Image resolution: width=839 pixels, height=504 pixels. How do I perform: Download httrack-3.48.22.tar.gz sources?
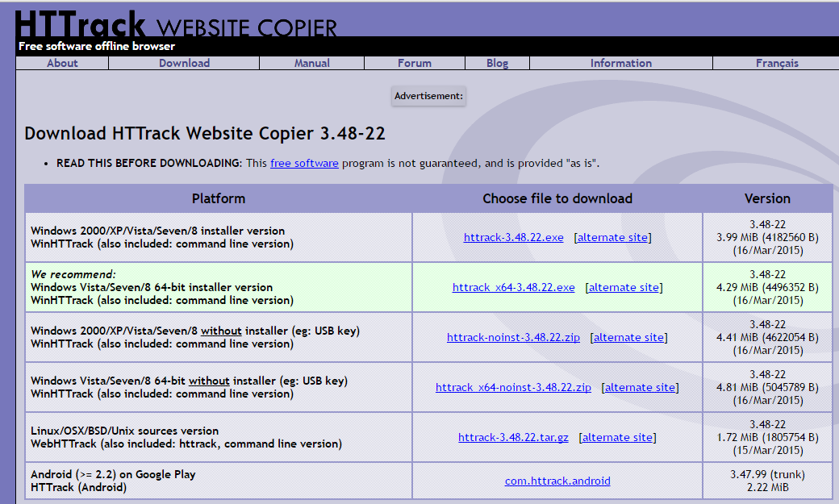click(x=514, y=438)
